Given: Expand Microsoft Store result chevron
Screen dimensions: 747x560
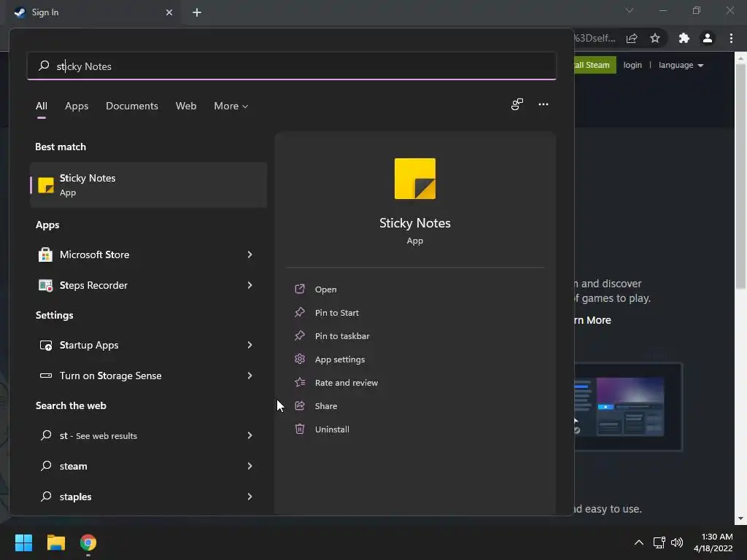Looking at the screenshot, I should click(249, 254).
